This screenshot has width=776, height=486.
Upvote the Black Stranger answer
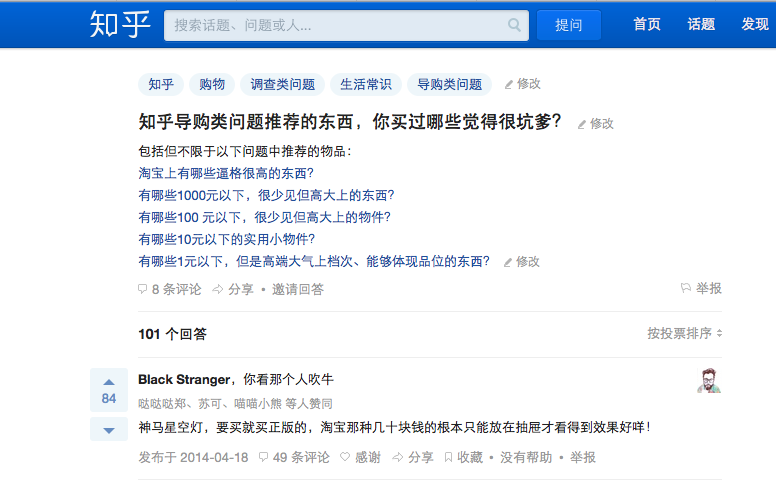point(109,390)
